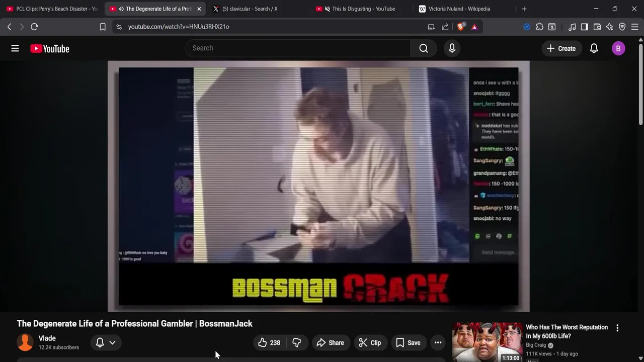Open the Vlade channel name link
Screen dimensions: 644x362
(x=47, y=338)
